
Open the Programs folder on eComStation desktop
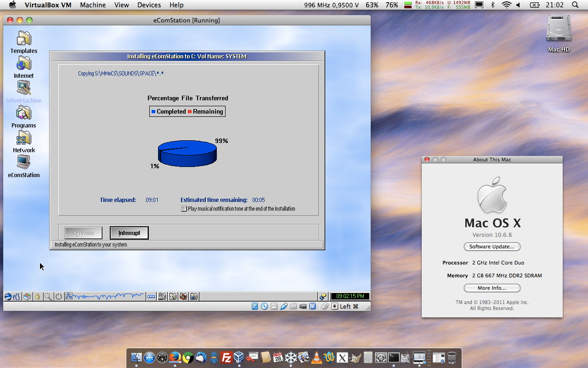(x=24, y=114)
